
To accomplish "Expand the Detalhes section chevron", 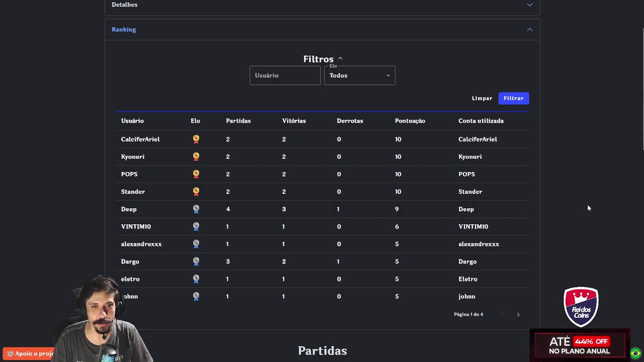I will [529, 5].
